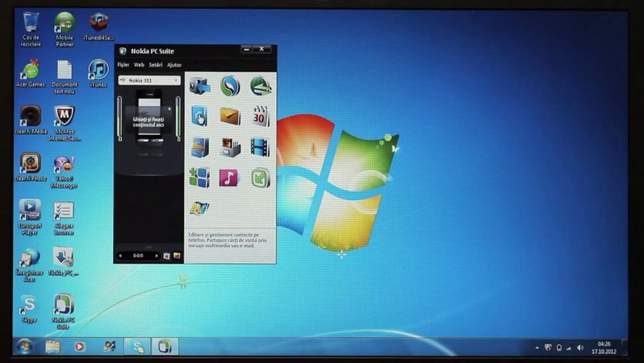Open the Fișier menu
This screenshot has height=363, width=644.
coord(123,65)
